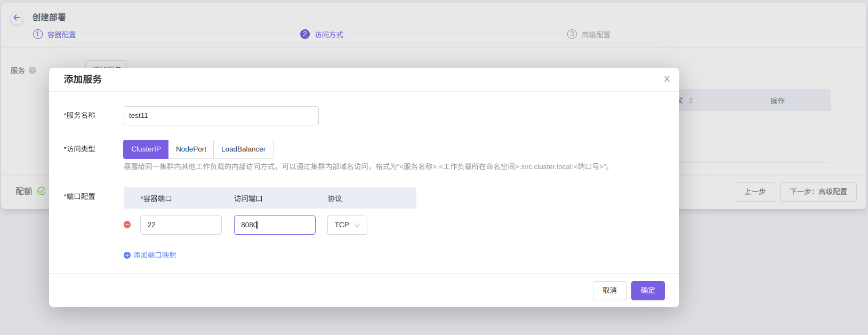
Task: Click the back arrow beside 创建部署
Action: tap(17, 18)
